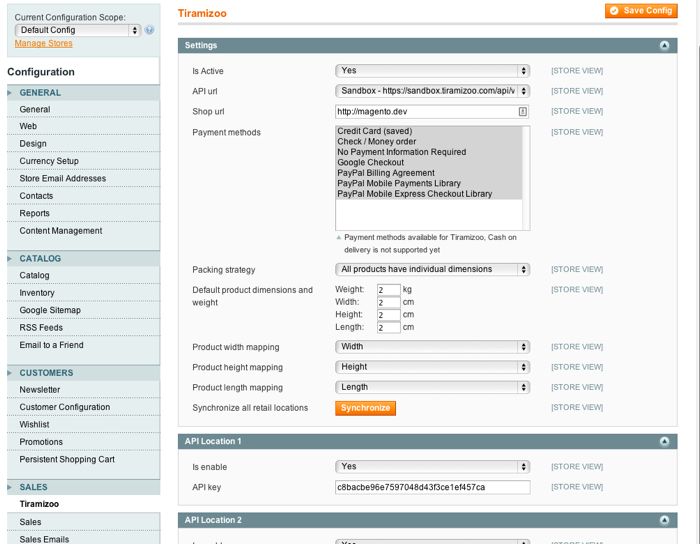This screenshot has height=544, width=700.
Task: Open the Promotions configuration tab
Action: [x=83, y=442]
